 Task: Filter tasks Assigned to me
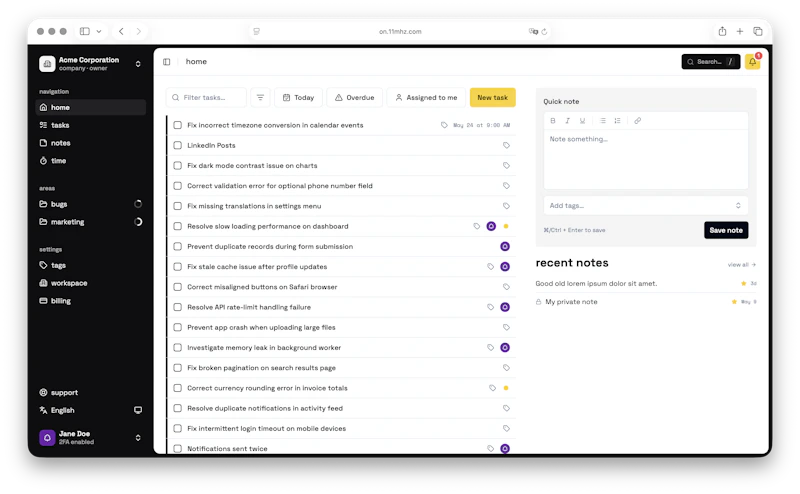coord(426,97)
